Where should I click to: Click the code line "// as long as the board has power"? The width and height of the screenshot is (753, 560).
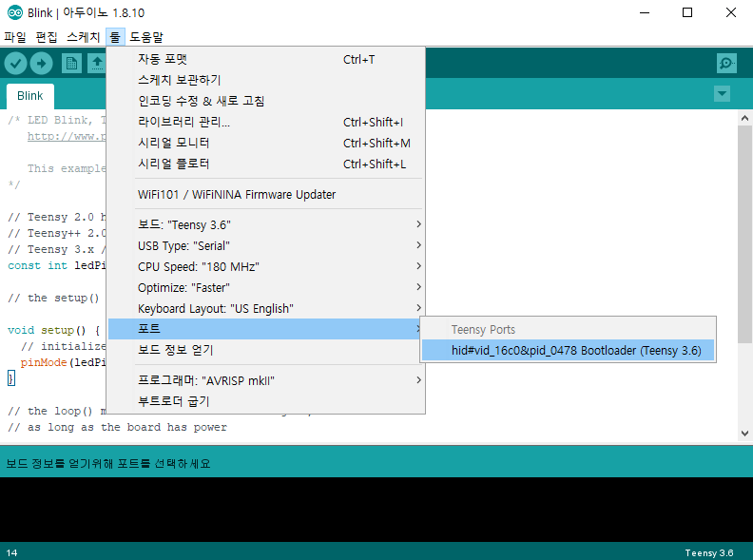pyautogui.click(x=117, y=427)
